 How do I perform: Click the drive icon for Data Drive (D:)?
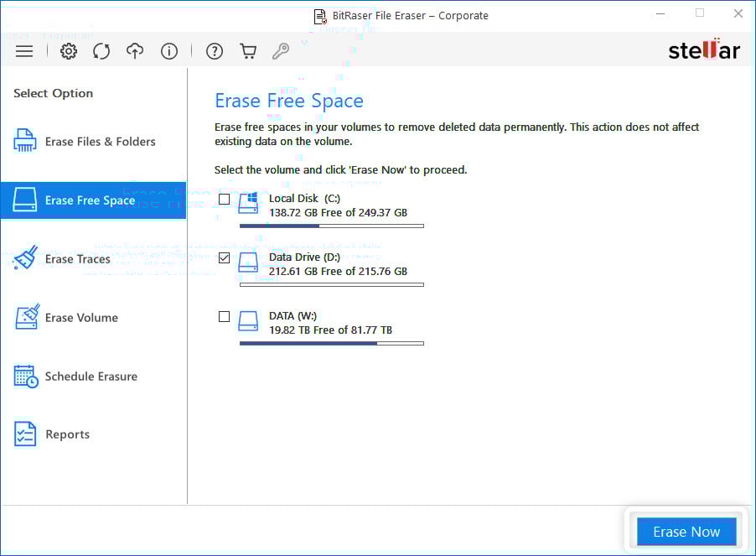click(248, 262)
